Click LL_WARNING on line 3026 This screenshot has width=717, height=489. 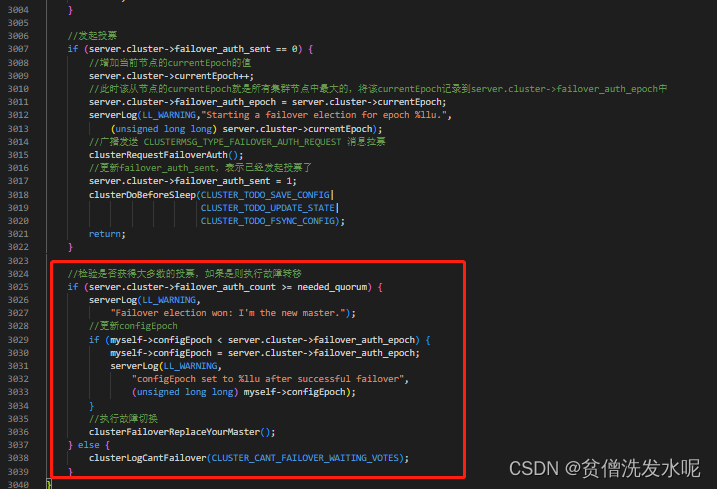169,300
